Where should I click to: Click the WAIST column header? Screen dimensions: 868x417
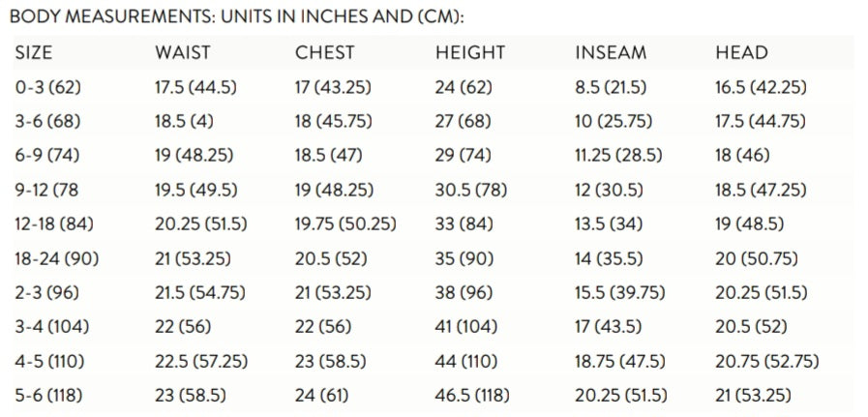[183, 52]
